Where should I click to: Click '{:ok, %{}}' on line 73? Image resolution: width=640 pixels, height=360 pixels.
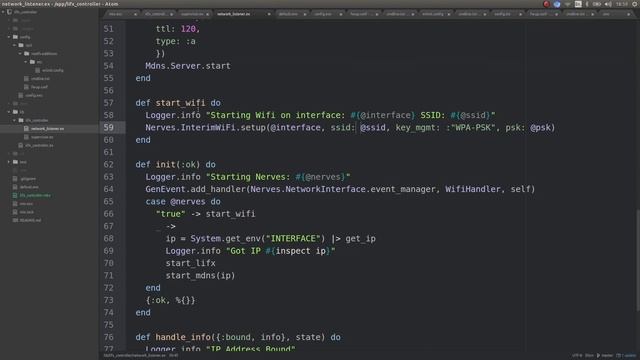[170, 300]
